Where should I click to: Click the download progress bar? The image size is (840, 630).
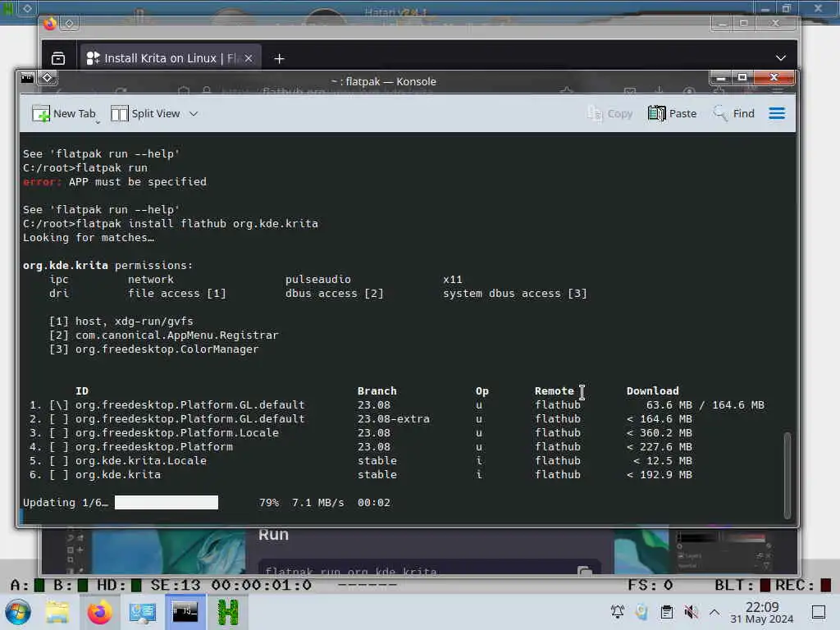point(166,503)
